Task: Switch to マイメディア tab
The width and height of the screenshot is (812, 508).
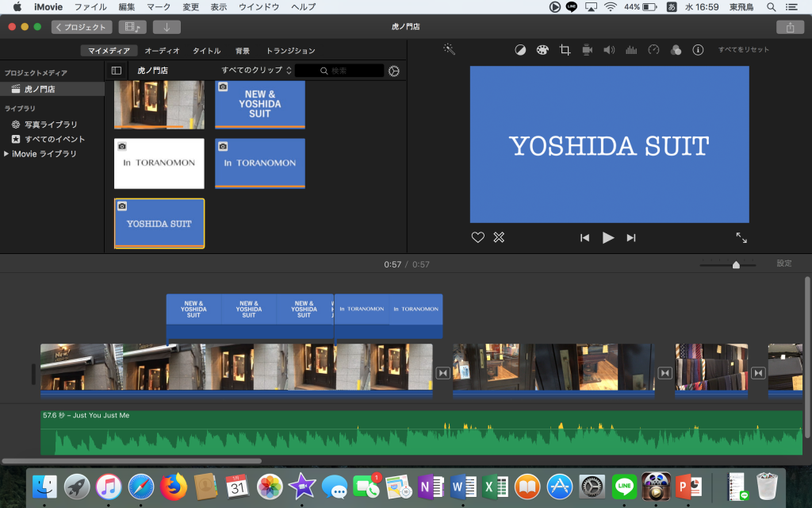Action: tap(109, 51)
